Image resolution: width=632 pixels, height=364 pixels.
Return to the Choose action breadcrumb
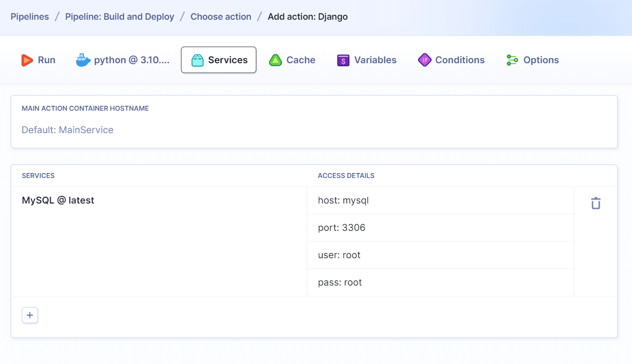click(x=221, y=17)
